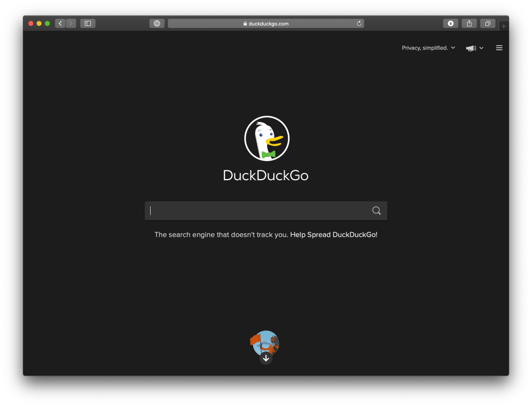This screenshot has width=532, height=406.
Task: Open the hamburger settings menu
Action: click(499, 48)
